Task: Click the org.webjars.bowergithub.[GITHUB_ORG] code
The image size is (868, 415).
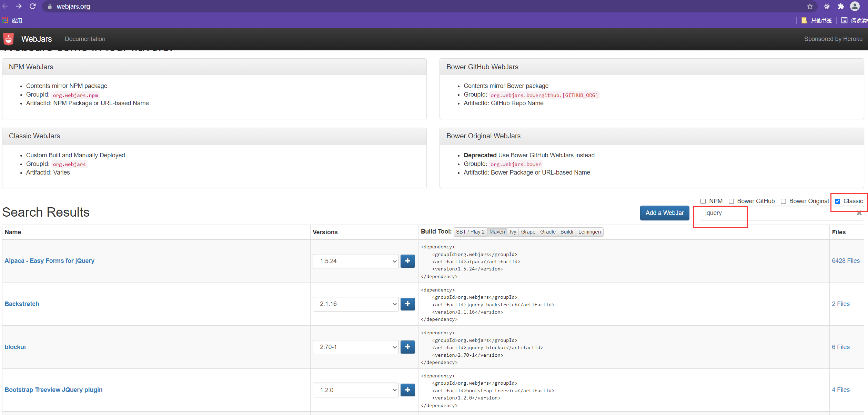Action: tap(544, 95)
